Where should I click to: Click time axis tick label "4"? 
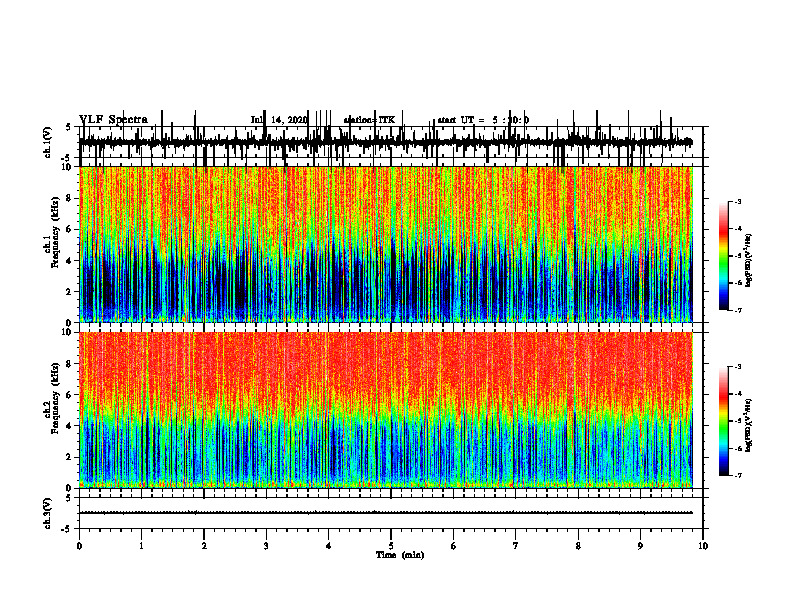(x=329, y=546)
